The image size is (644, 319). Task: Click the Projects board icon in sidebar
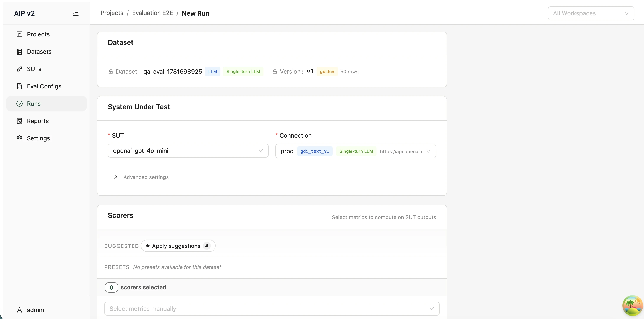coord(19,34)
